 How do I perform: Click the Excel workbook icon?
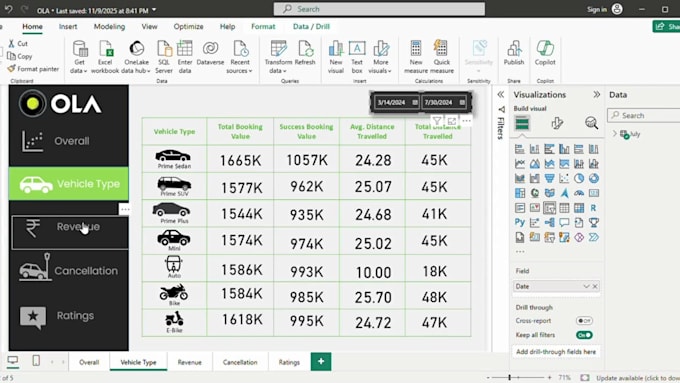tap(105, 49)
